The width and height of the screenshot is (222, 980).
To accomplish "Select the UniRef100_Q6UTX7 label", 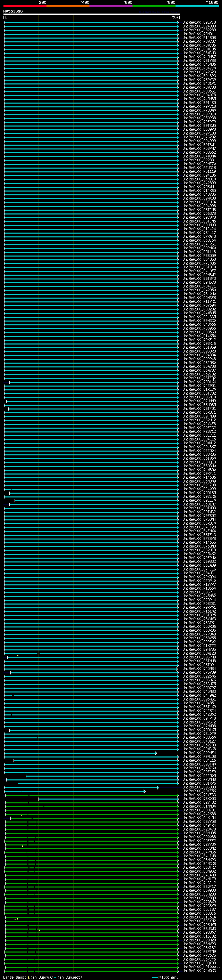I will click(x=199, y=867).
